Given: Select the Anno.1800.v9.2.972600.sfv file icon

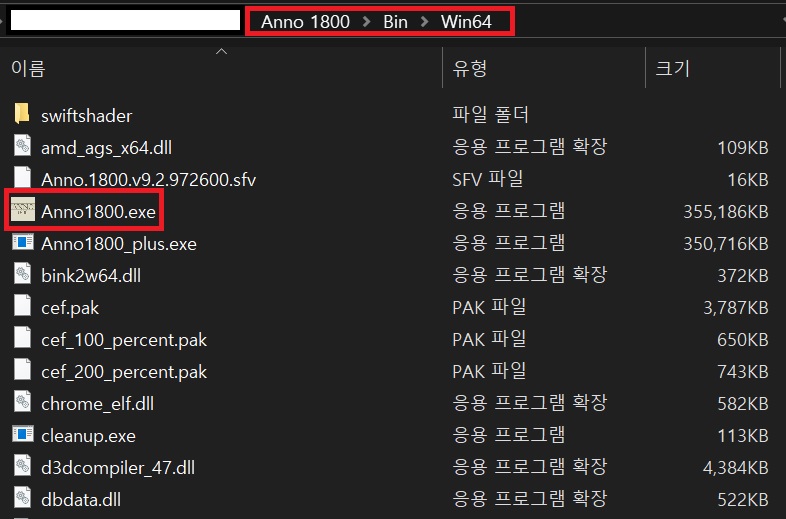Looking at the screenshot, I should coord(22,178).
